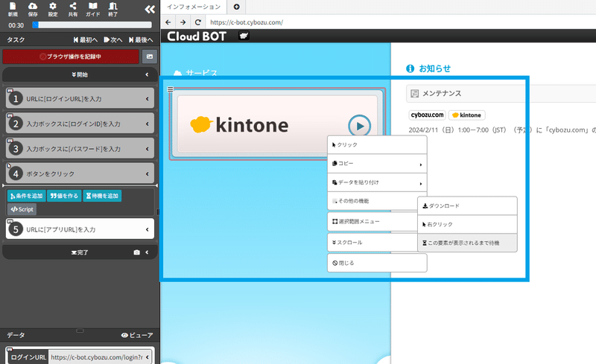This screenshot has width=596, height=364.
Task: Collapse the side panel with double-chevron
Action: pyautogui.click(x=150, y=10)
